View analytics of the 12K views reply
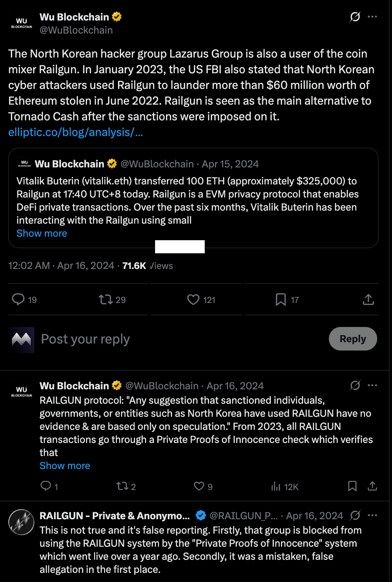Screen dimensions: 392x582 click(x=276, y=486)
